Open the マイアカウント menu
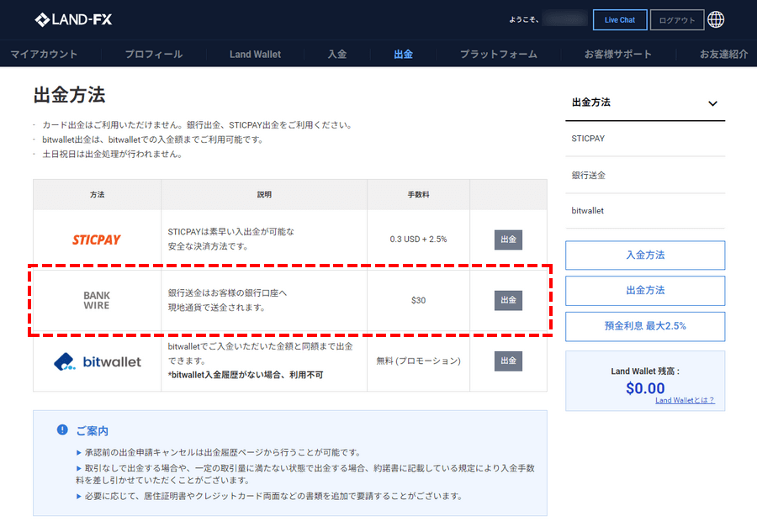The image size is (757, 532). click(x=44, y=54)
